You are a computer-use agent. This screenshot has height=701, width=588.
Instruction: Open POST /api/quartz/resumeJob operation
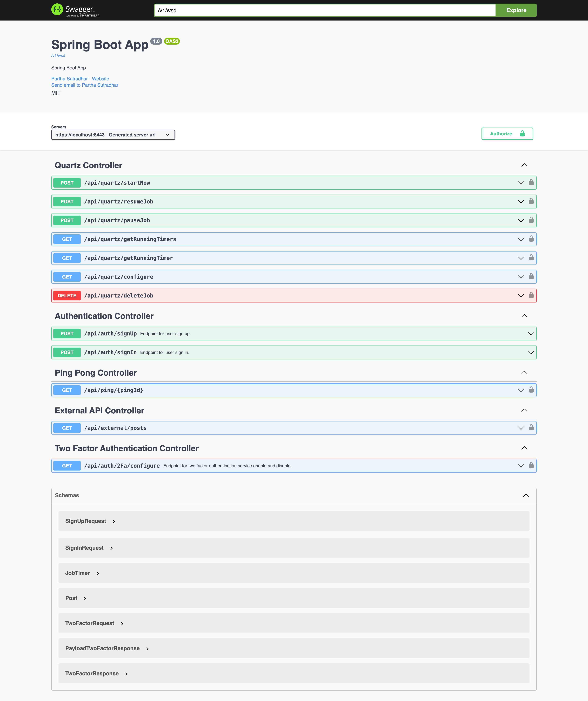click(x=118, y=202)
